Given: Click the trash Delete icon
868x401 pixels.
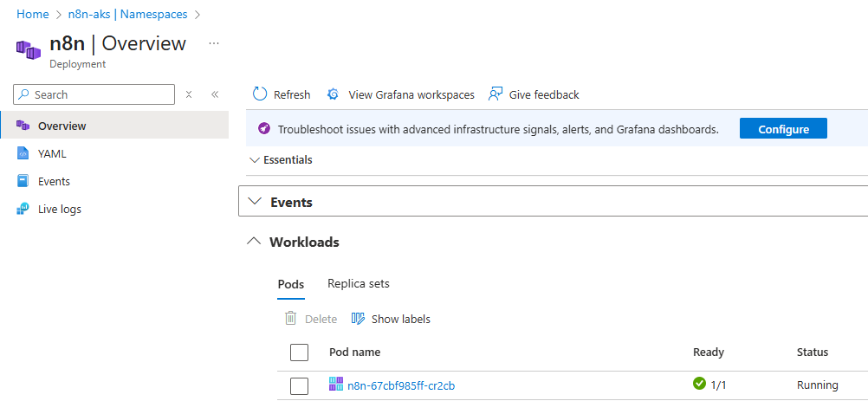Looking at the screenshot, I should tap(290, 319).
